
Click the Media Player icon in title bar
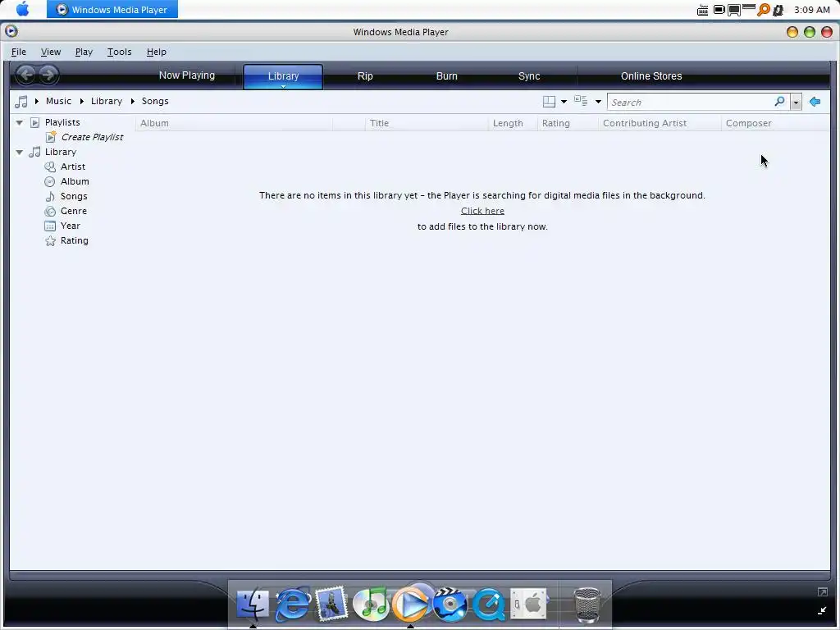11,31
